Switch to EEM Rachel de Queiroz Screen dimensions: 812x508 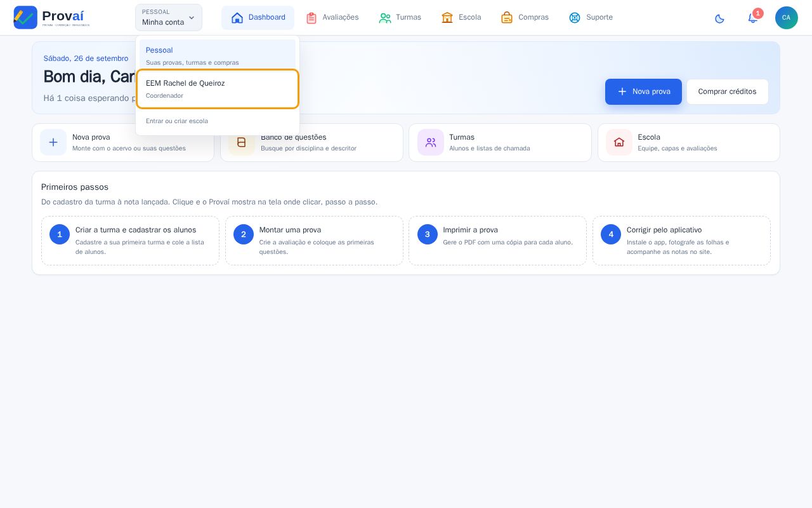coord(218,89)
